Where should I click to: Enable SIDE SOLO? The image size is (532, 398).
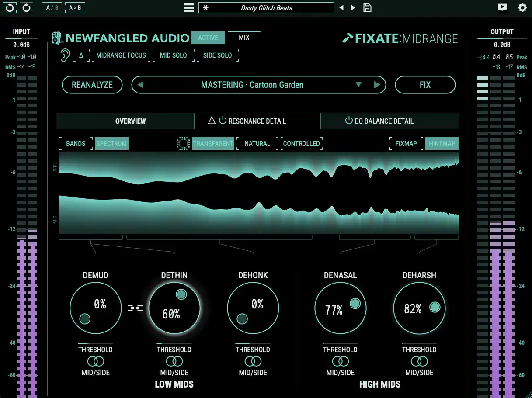(217, 55)
